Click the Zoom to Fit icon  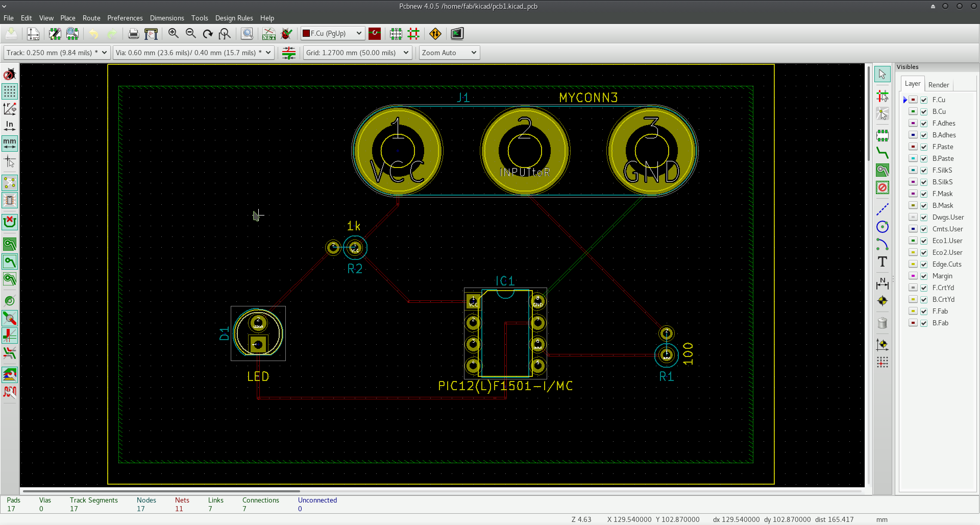225,34
